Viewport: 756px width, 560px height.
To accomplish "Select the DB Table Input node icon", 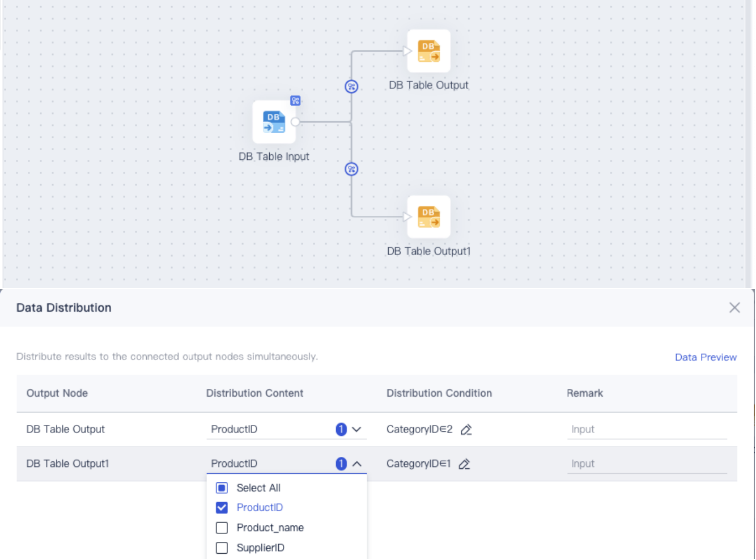I will (x=274, y=122).
